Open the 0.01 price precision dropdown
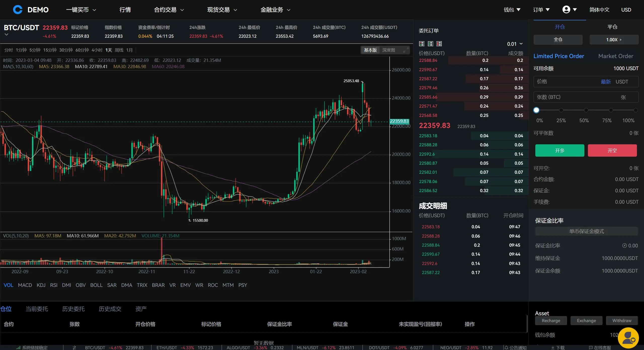Screen dimensions: 644x350 tap(515, 44)
